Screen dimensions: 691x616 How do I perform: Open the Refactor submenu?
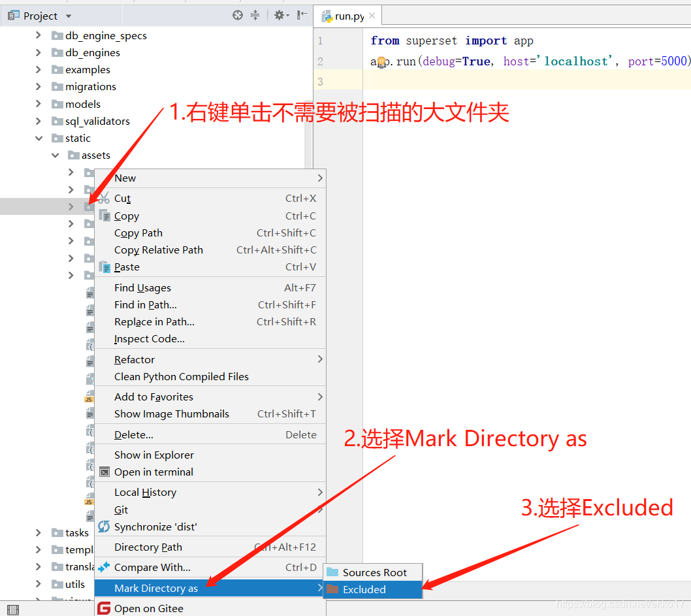tap(211, 359)
